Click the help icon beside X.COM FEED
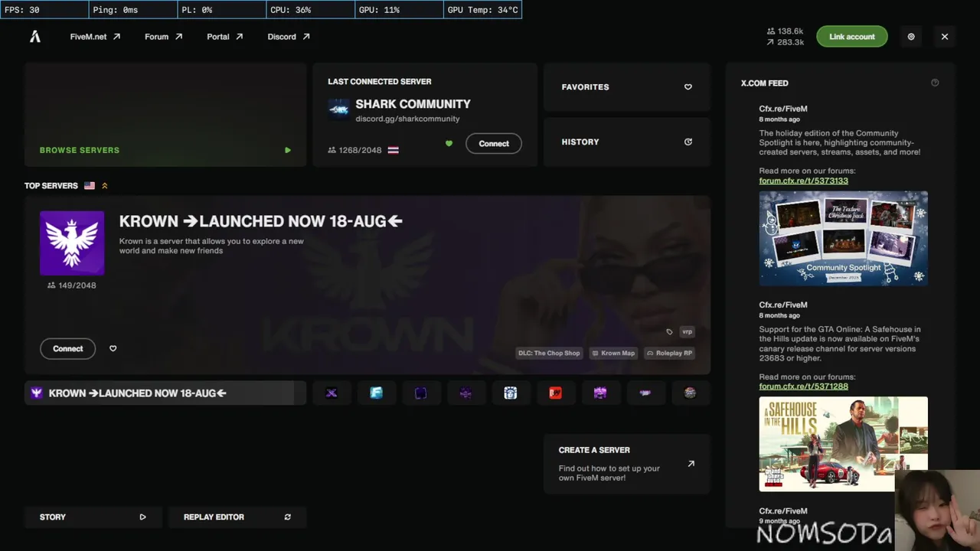The width and height of the screenshot is (980, 551). [x=935, y=83]
